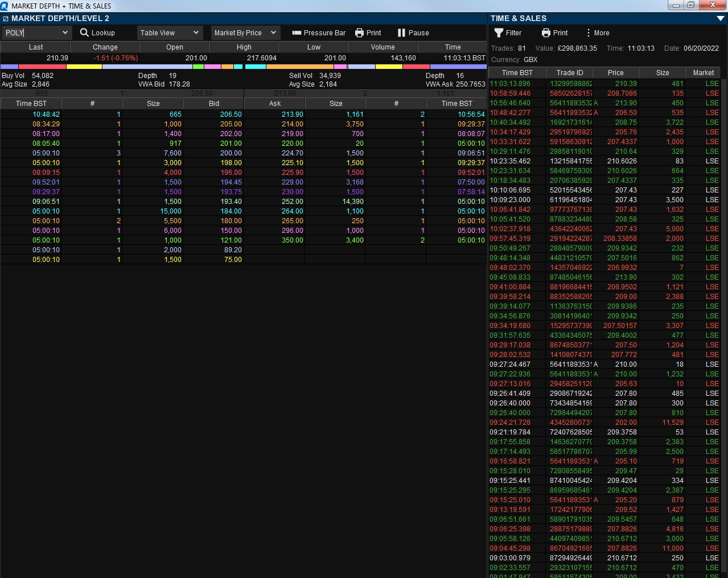Expand the POLY symbol dropdown arrow

pyautogui.click(x=65, y=33)
